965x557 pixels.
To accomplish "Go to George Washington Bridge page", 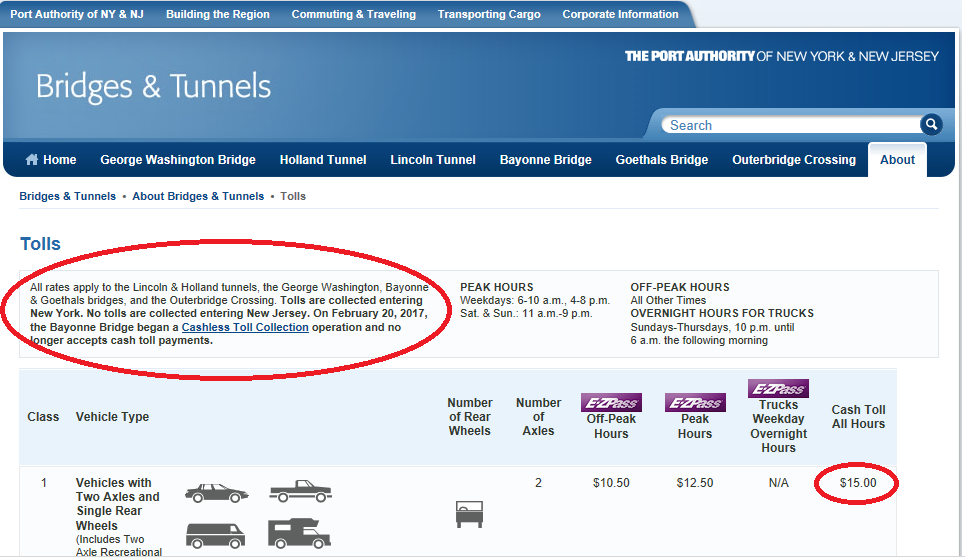I will [178, 159].
